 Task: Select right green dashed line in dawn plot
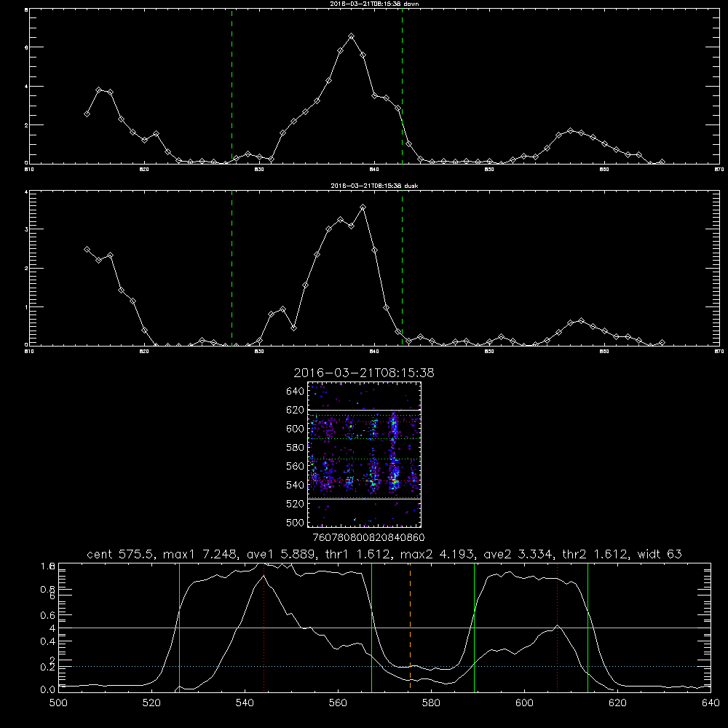pyautogui.click(x=402, y=87)
